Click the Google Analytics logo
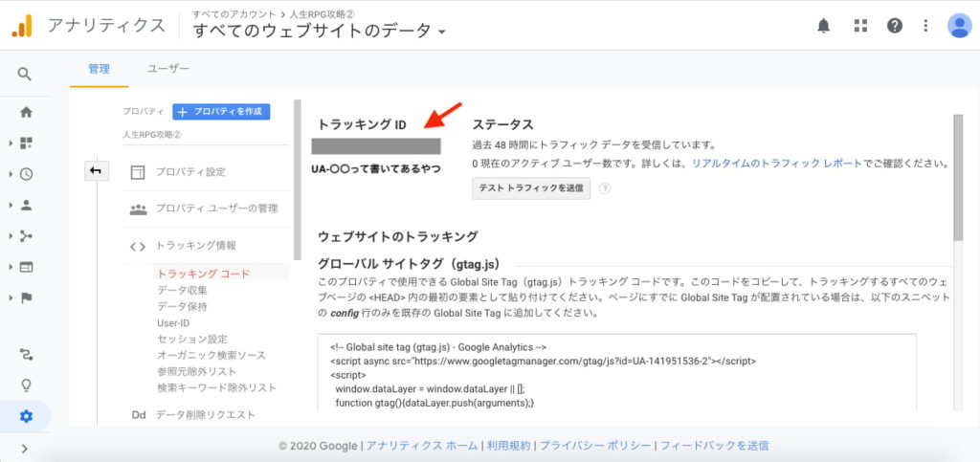This screenshot has width=980, height=462. pyautogui.click(x=22, y=26)
